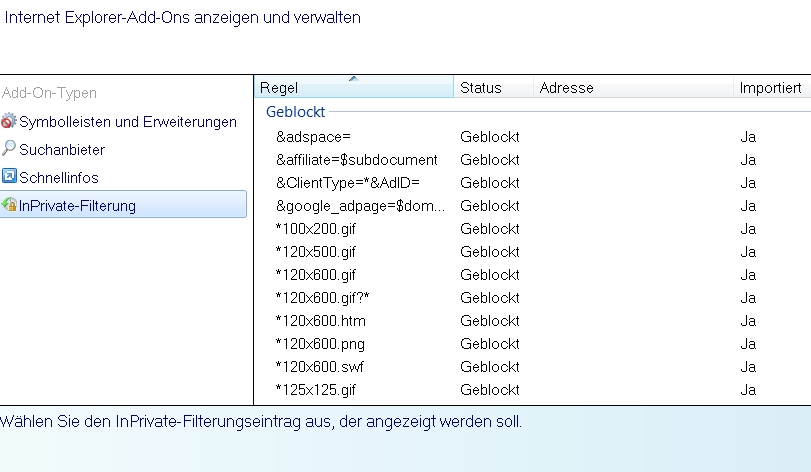This screenshot has width=811, height=472.
Task: Click the sort arrow above Regel
Action: coord(353,78)
